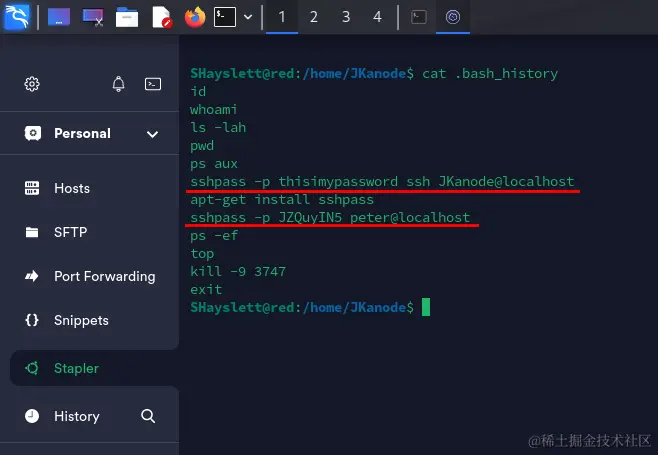658x455 pixels.
Task: Click the 'ps aux' history line
Action: (x=214, y=164)
